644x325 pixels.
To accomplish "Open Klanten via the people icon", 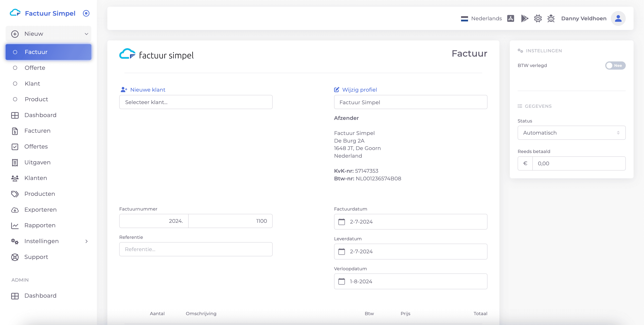I will pyautogui.click(x=36, y=178).
